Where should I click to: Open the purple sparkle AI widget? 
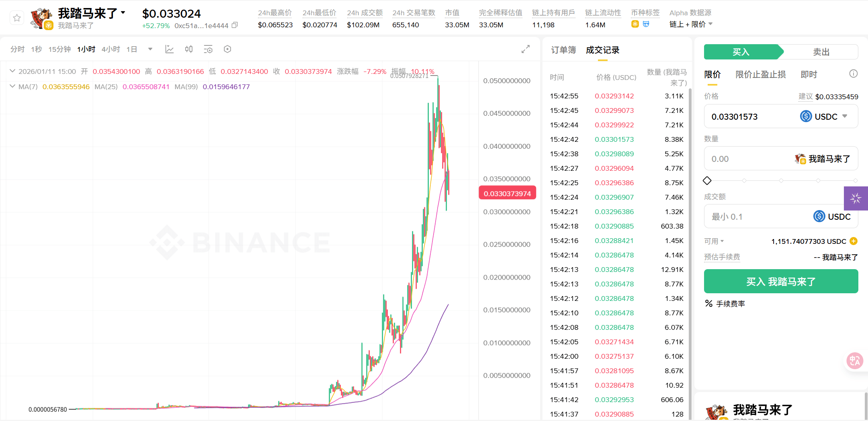(x=856, y=198)
